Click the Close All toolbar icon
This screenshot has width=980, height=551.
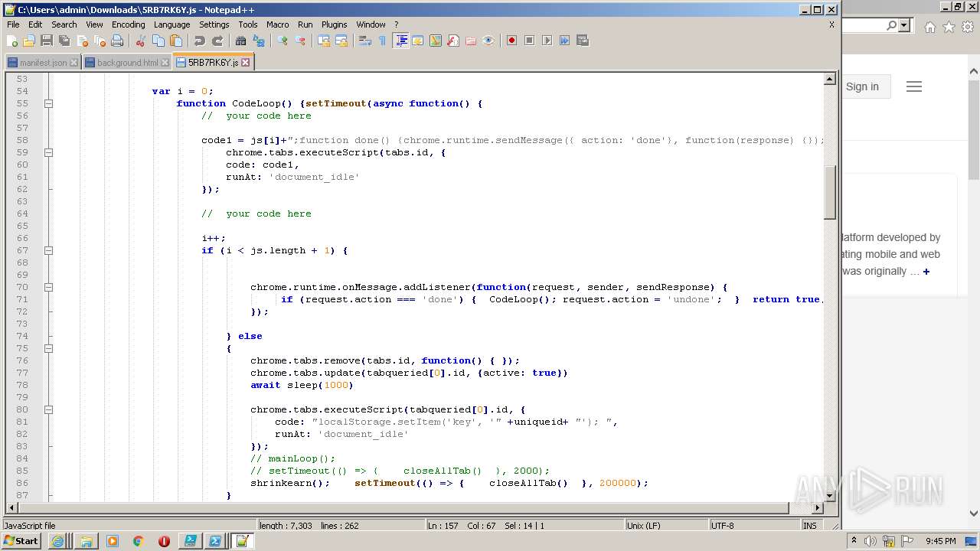[100, 41]
